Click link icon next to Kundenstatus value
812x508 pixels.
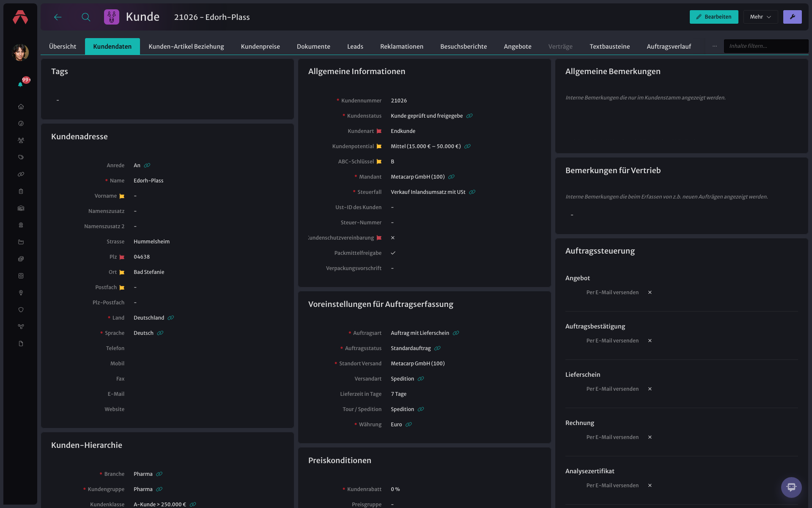pos(469,116)
